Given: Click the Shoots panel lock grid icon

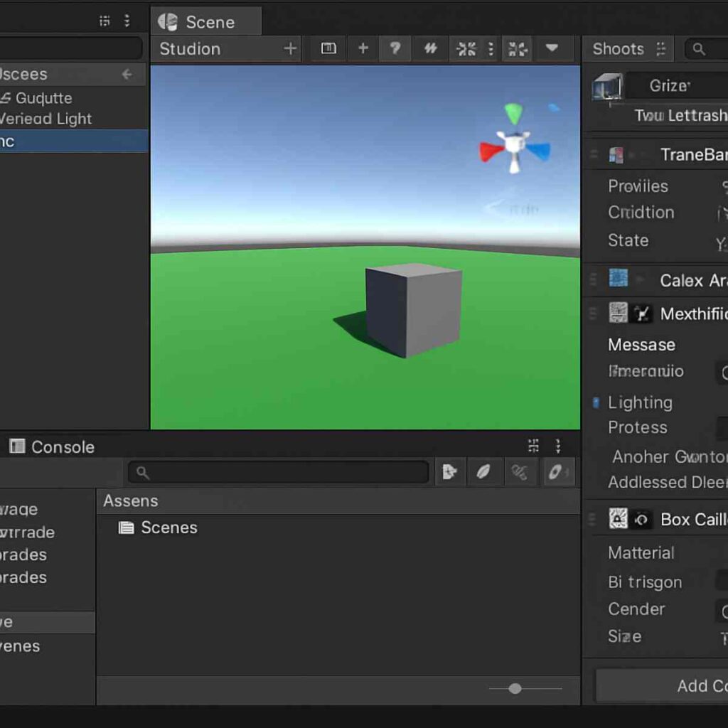Looking at the screenshot, I should [661, 49].
